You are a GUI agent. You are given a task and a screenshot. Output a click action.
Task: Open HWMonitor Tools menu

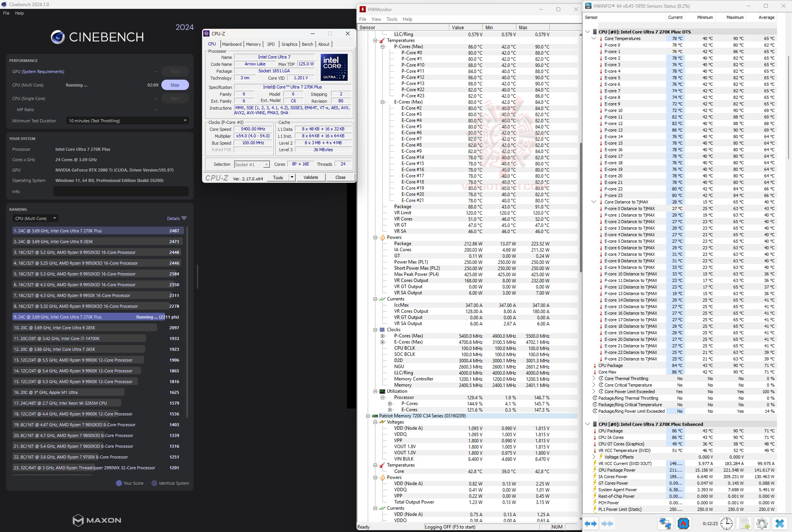(392, 19)
